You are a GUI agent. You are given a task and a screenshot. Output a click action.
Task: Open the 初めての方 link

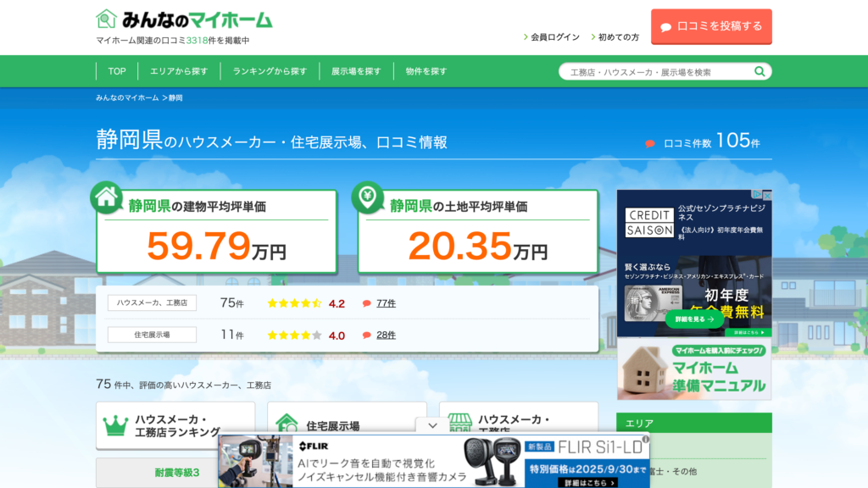click(618, 37)
